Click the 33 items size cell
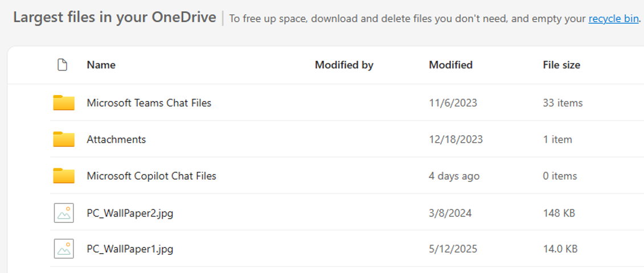Viewport: 644px width, 273px height. click(563, 102)
